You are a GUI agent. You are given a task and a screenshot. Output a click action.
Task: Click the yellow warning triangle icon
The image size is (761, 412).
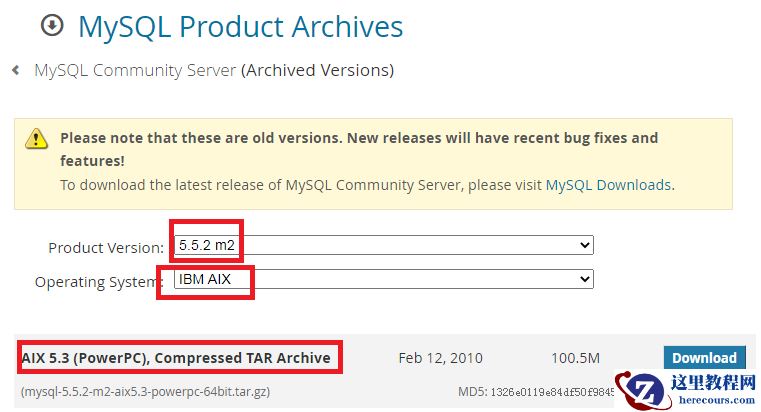(x=37, y=139)
